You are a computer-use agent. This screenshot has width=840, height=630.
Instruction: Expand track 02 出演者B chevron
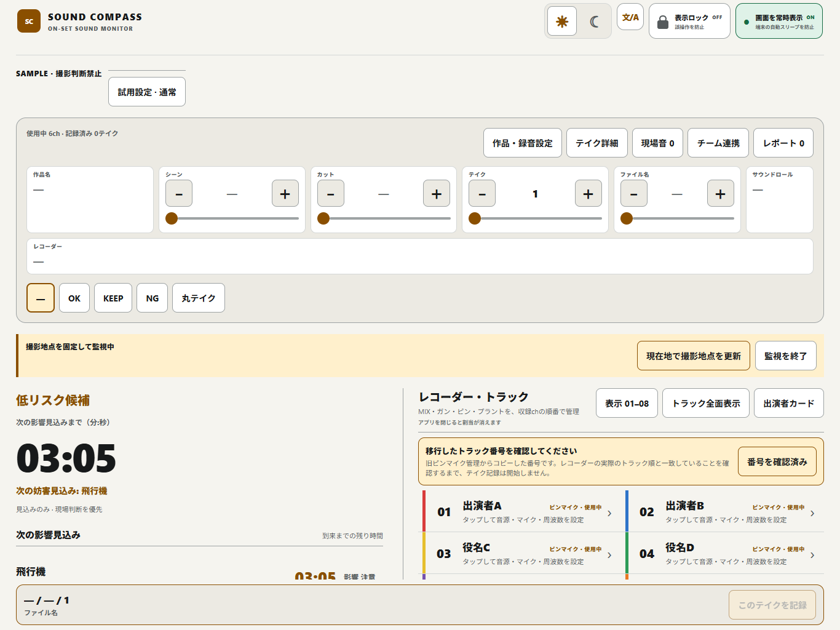(x=812, y=513)
